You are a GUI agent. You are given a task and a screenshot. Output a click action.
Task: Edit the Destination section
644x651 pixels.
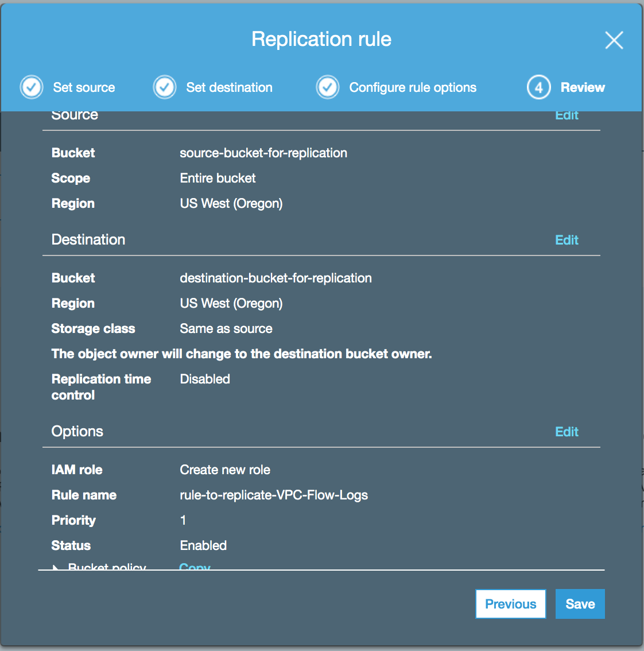[x=567, y=239]
